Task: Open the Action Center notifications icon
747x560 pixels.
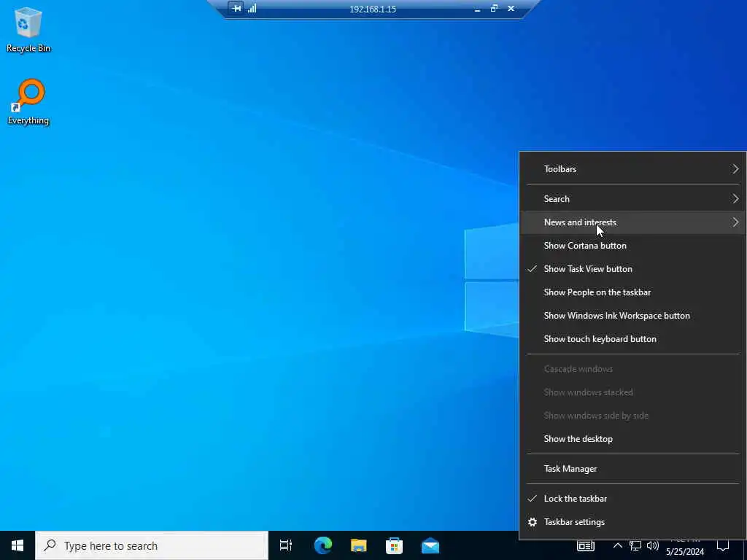Action: pos(723,545)
